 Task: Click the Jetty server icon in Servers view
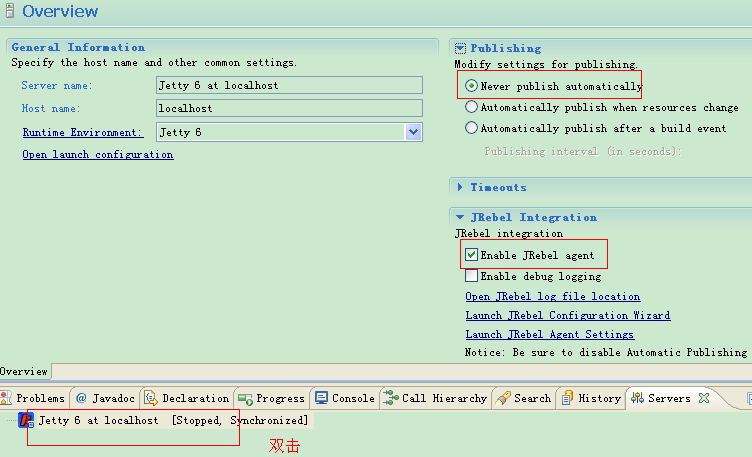[x=25, y=420]
